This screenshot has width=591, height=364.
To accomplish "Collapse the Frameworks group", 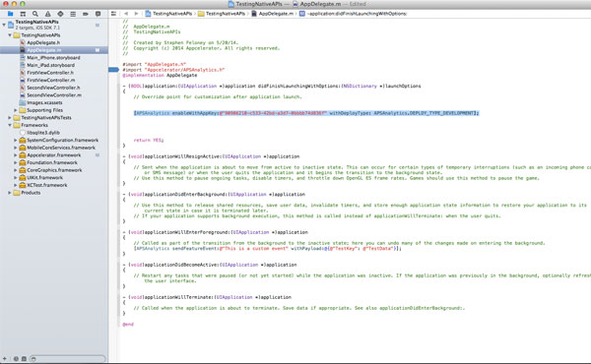I will click(10, 125).
